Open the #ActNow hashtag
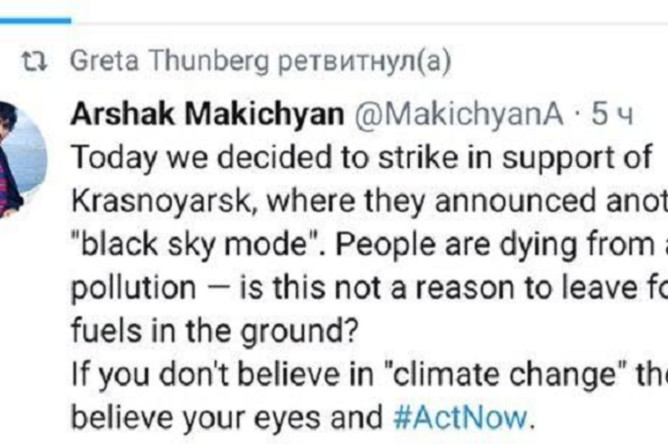 (x=460, y=418)
